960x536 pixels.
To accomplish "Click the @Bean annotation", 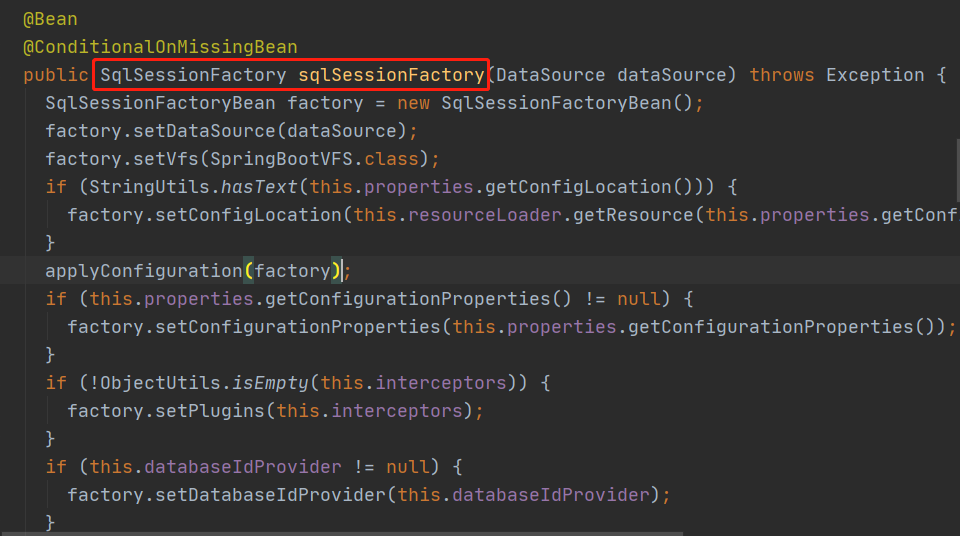I will click(50, 19).
